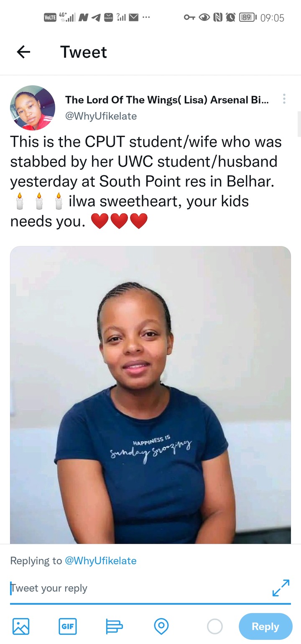
Task: Open the three-dot tweet options menu
Action: (x=284, y=99)
